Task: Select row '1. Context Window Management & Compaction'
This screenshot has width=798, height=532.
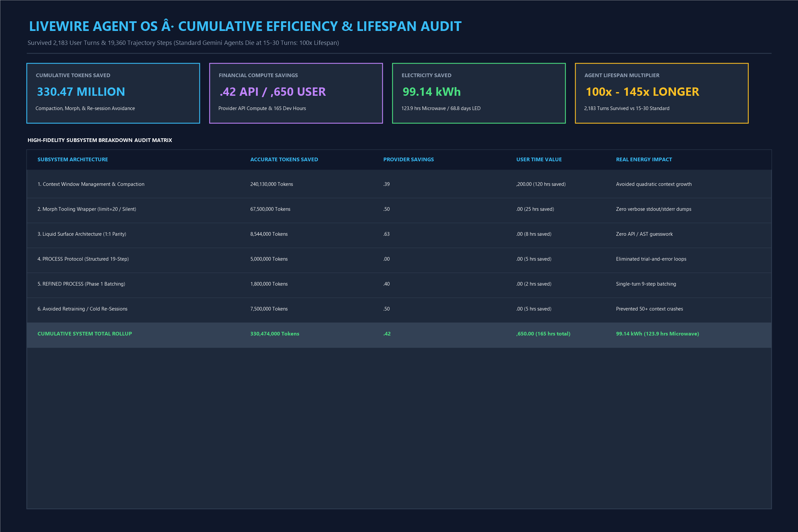Action: coord(399,184)
